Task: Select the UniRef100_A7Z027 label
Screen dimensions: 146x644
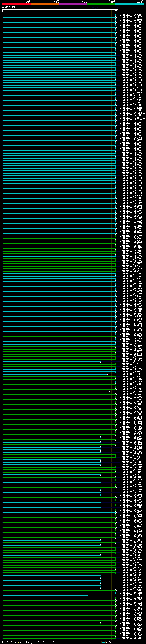Action: point(131,221)
